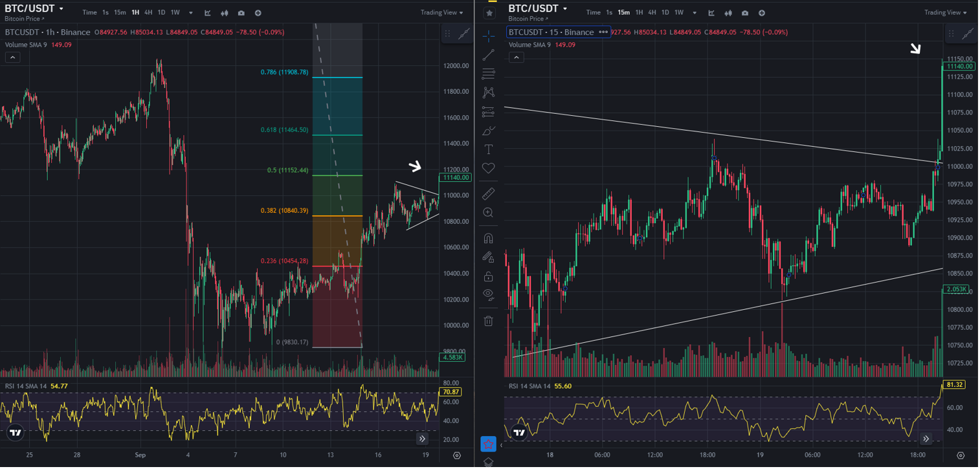
Task: Go to latest bar in left RSI pane
Action: 422,439
